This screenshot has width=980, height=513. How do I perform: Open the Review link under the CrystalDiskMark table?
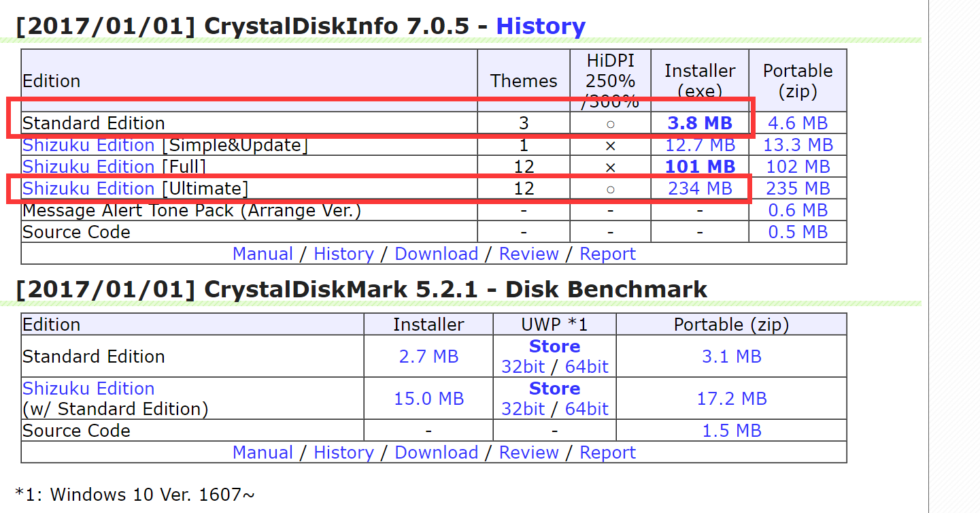point(529,452)
